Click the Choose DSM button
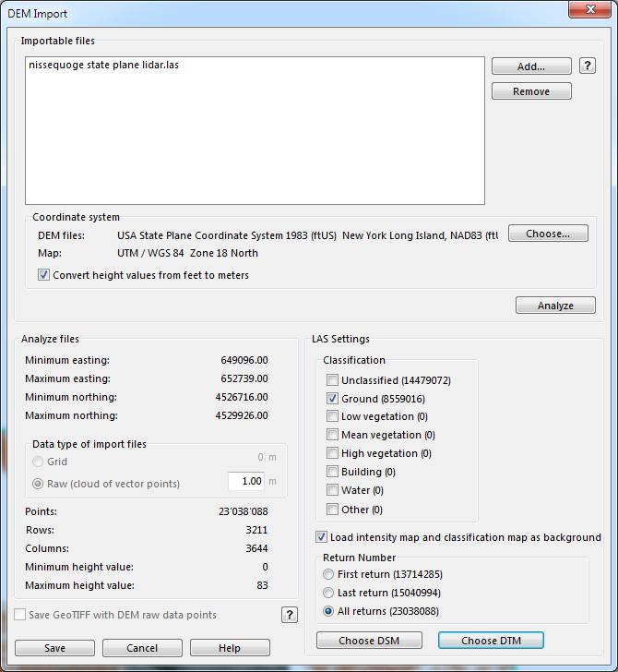The width and height of the screenshot is (618, 672). [x=369, y=641]
